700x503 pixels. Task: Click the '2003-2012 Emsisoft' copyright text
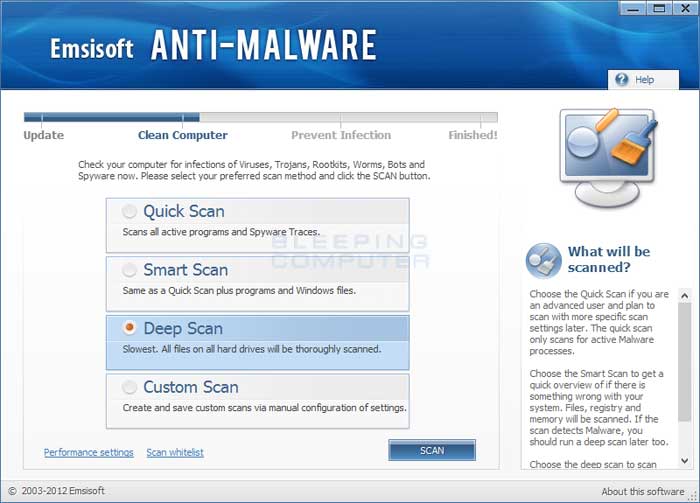[x=63, y=491]
